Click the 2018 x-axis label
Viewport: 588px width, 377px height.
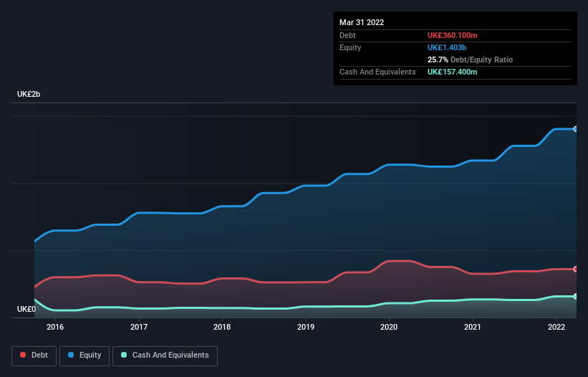click(x=222, y=327)
